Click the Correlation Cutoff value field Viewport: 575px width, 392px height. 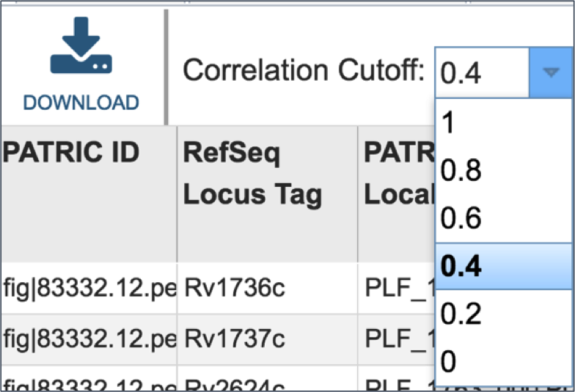(483, 73)
